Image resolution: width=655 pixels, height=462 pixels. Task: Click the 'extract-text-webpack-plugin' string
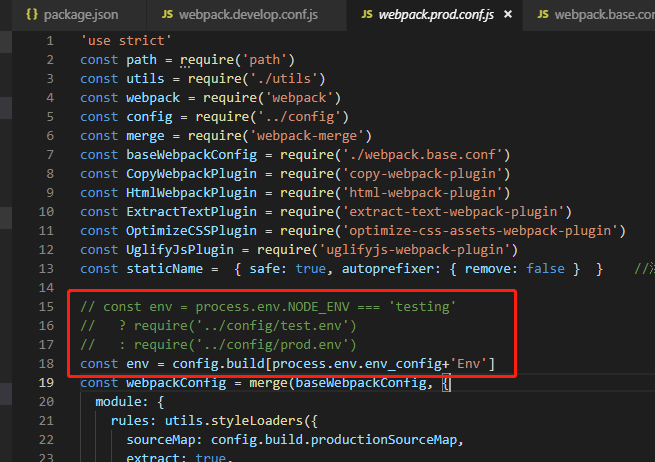click(x=453, y=212)
